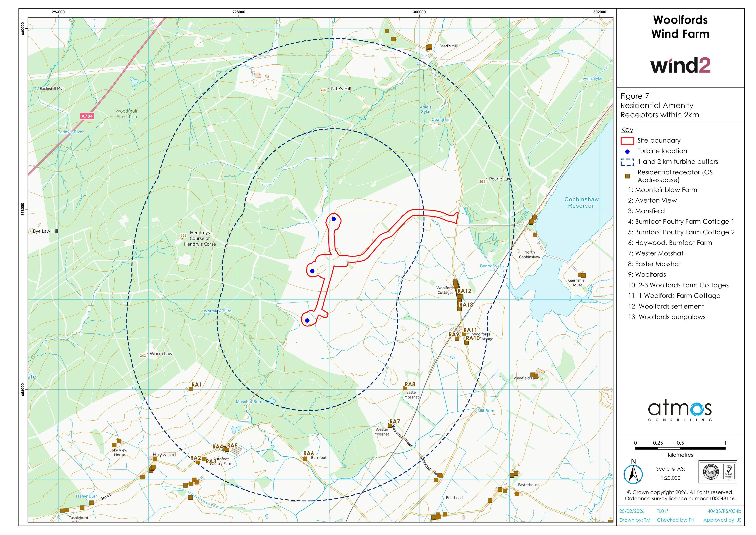The height and width of the screenshot is (535, 756).
Task: Click the 'Pate's Hill' map label
Action: [x=341, y=89]
